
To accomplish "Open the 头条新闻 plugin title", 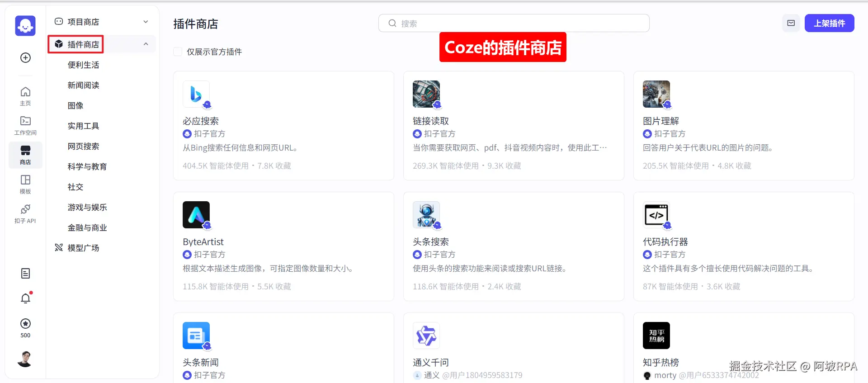I will click(201, 362).
